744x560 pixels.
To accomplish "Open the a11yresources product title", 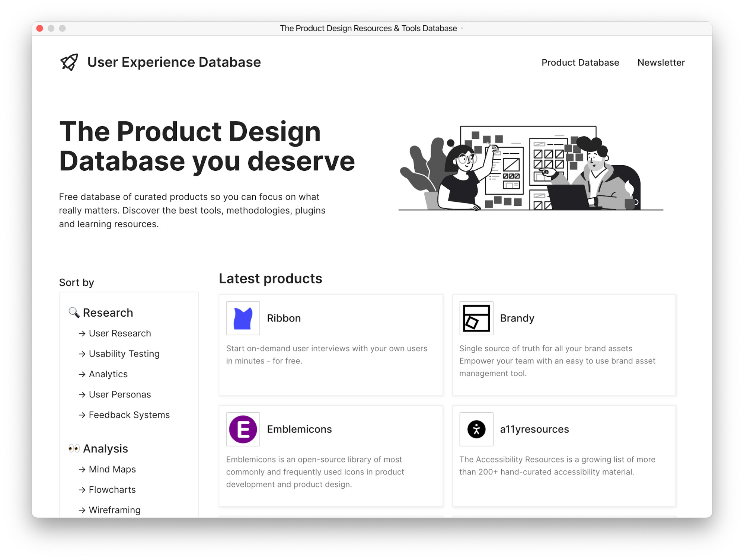I will pos(534,429).
